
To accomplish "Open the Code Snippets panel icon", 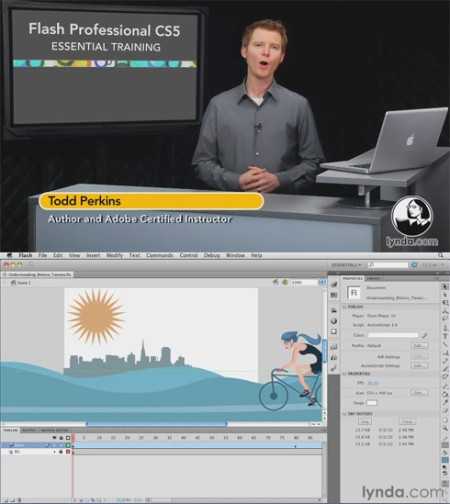I will pos(334,347).
